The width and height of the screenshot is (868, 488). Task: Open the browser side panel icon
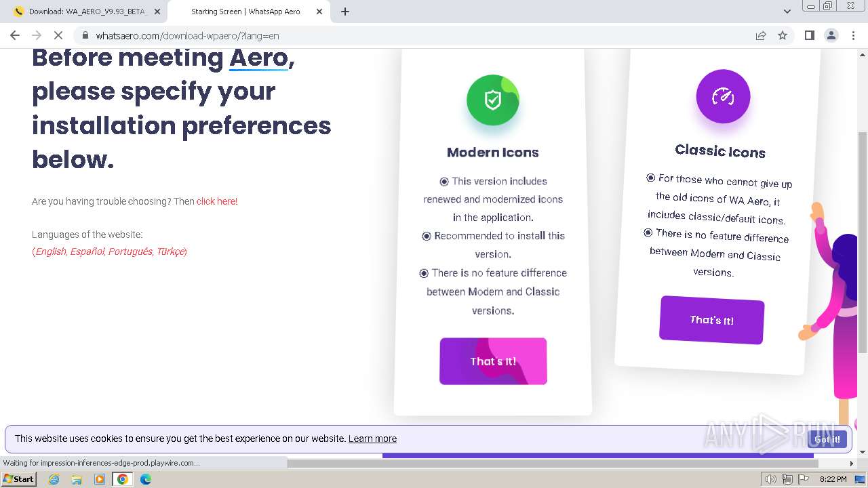tap(809, 35)
